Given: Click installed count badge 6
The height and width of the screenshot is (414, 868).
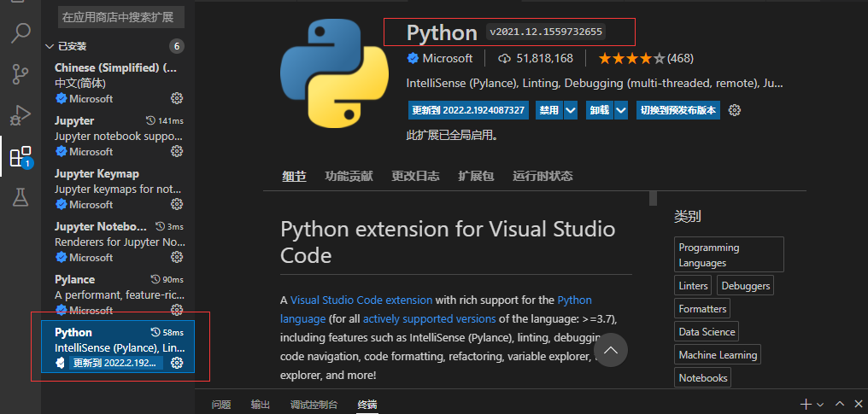Looking at the screenshot, I should click(177, 46).
